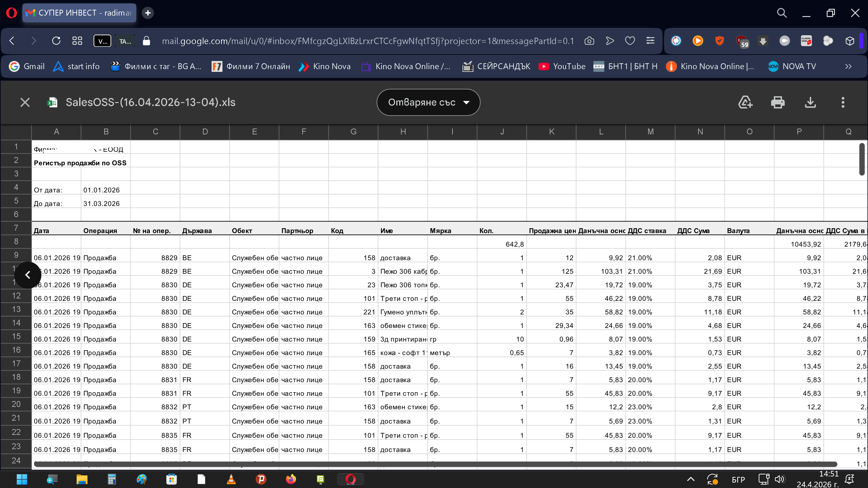Select column A header
Image resolution: width=868 pixels, height=488 pixels.
[x=56, y=132]
